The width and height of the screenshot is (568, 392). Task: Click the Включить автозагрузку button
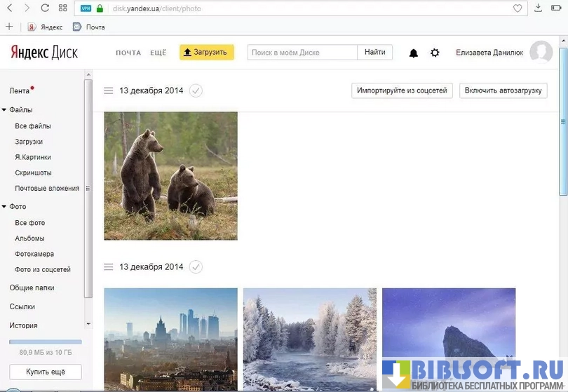click(x=503, y=90)
